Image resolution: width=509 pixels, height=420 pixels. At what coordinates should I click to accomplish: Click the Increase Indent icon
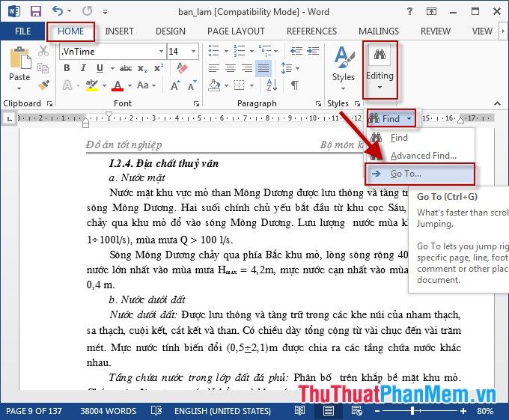tap(313, 51)
